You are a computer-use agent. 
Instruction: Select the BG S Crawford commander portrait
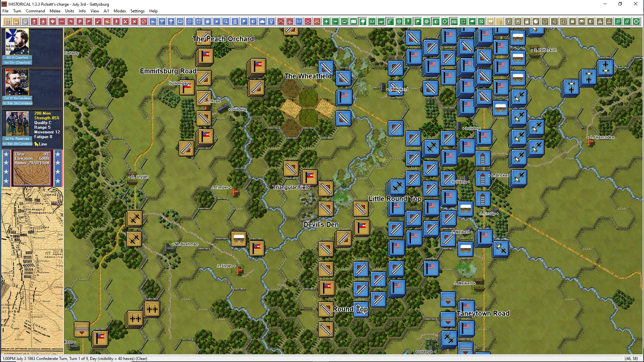click(17, 42)
